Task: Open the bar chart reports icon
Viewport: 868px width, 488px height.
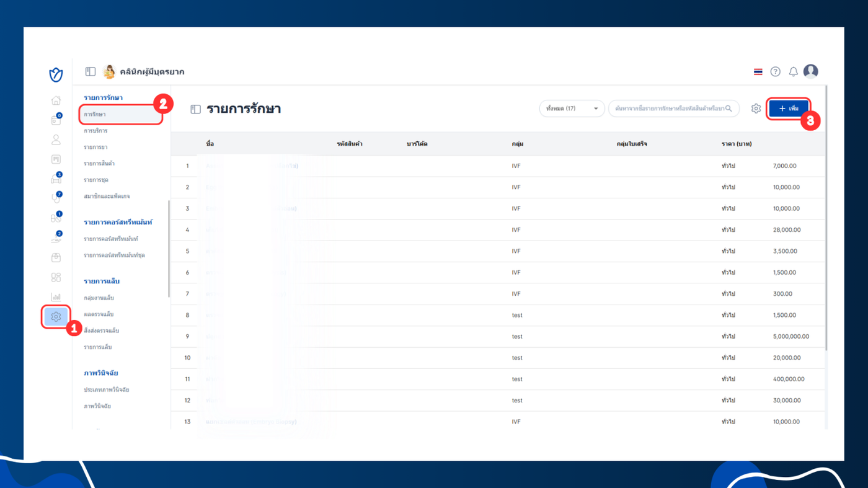Action: 56,297
